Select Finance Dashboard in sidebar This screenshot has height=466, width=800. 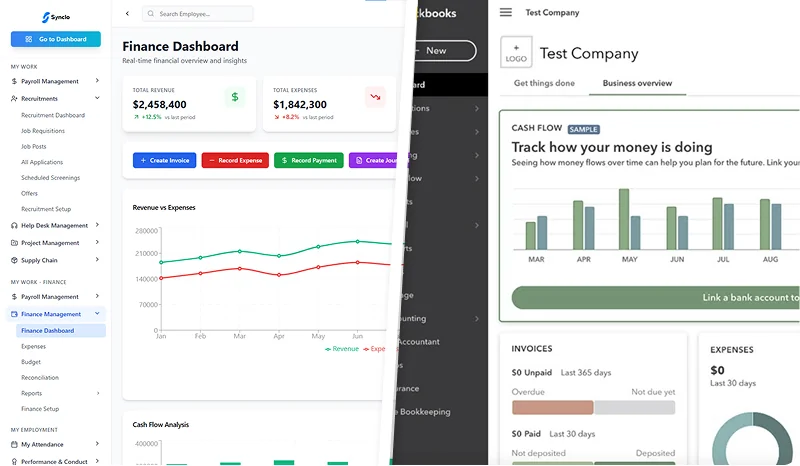pyautogui.click(x=61, y=331)
